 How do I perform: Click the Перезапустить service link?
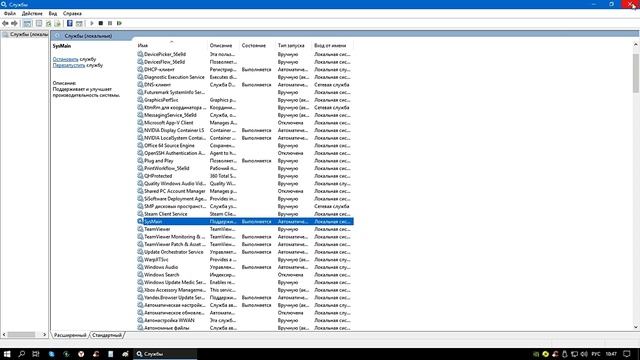pyautogui.click(x=69, y=65)
